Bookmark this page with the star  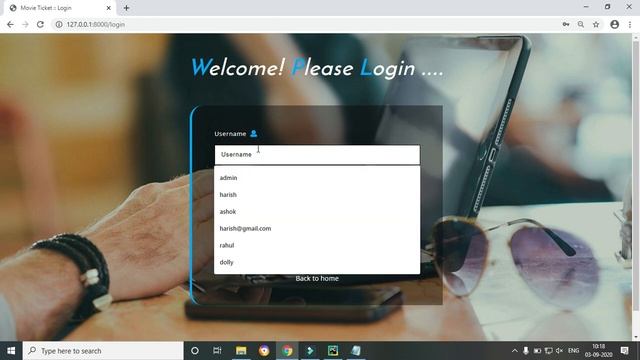point(596,24)
